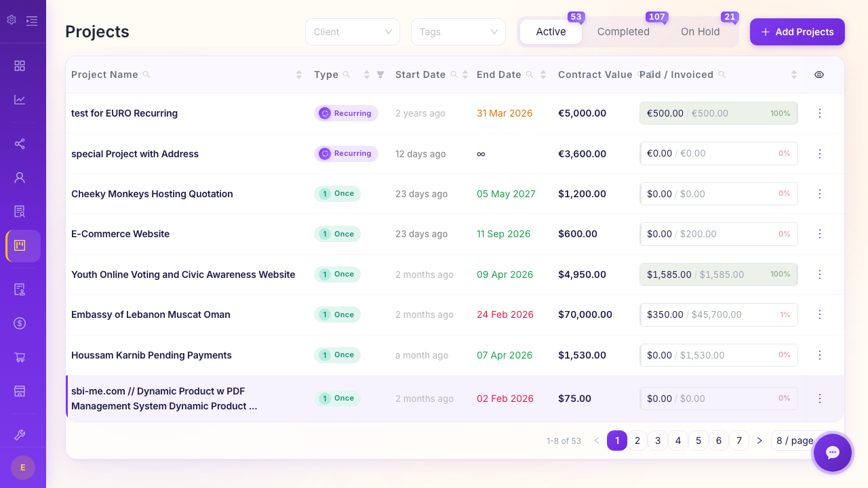This screenshot has width=868, height=488.
Task: Open the shopping cart section in sidebar
Action: pos(20,358)
